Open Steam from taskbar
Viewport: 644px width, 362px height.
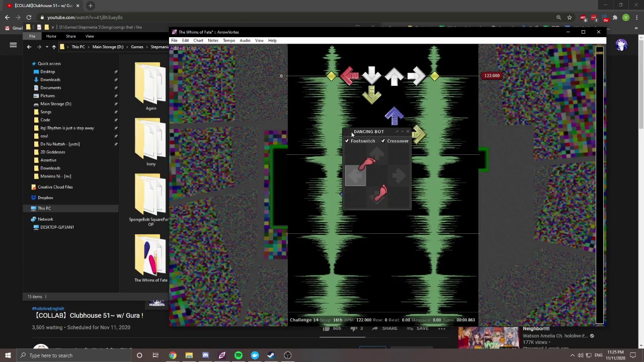tap(271, 355)
